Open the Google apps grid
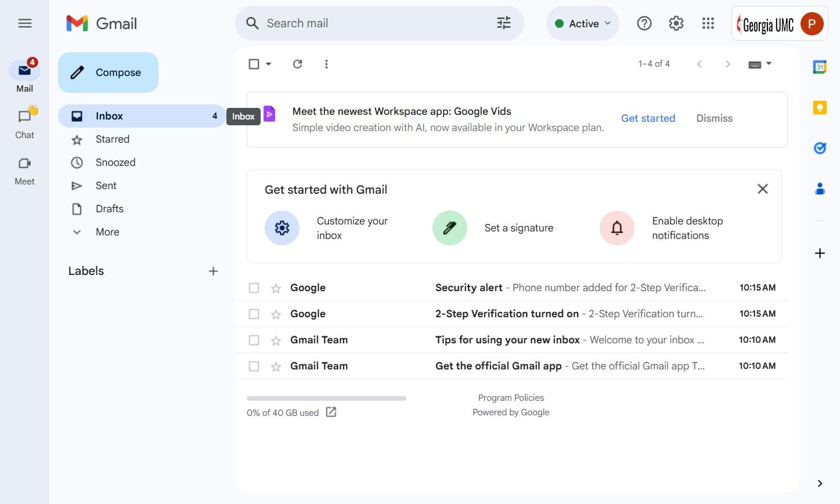This screenshot has height=504, width=840. click(708, 23)
